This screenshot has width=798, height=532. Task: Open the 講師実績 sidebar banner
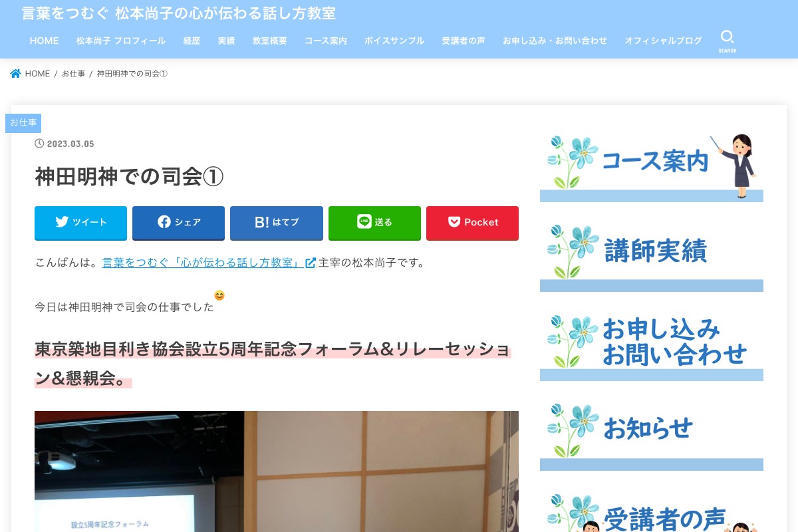[652, 257]
